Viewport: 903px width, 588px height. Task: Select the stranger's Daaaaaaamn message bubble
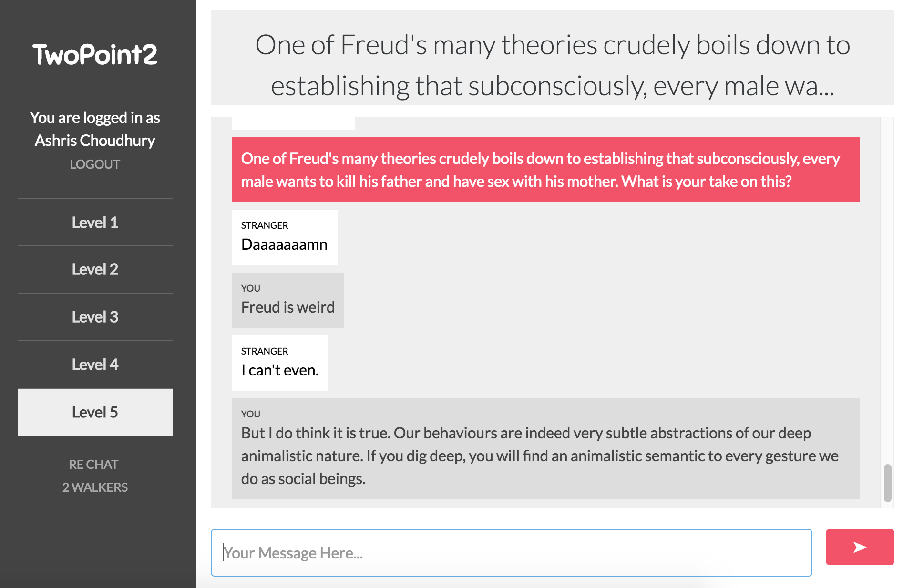285,237
